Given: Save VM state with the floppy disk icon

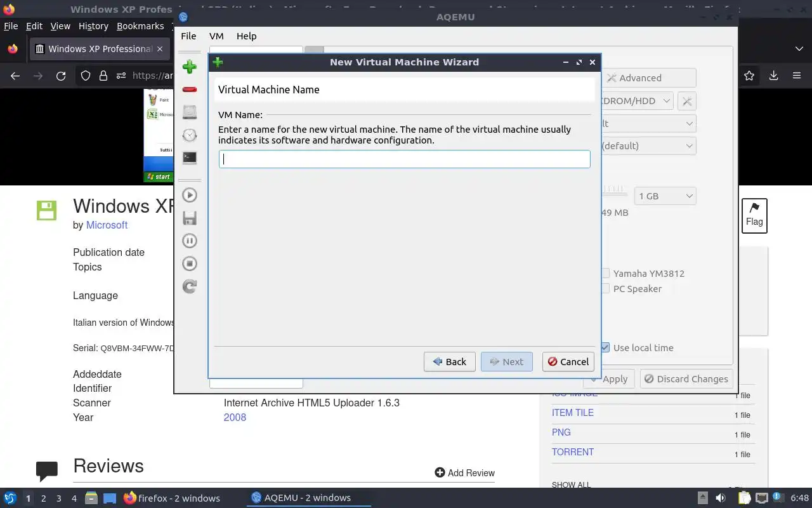Looking at the screenshot, I should [x=189, y=218].
